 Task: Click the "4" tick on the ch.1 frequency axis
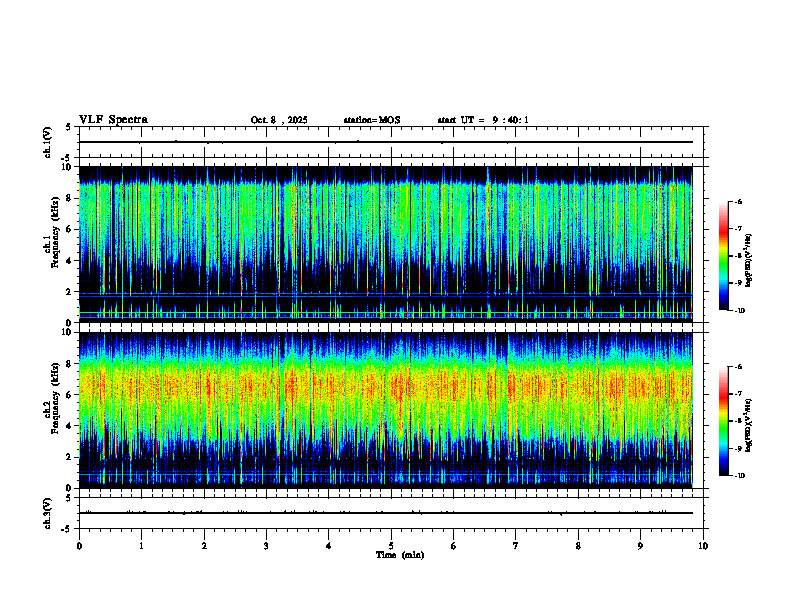(69, 261)
